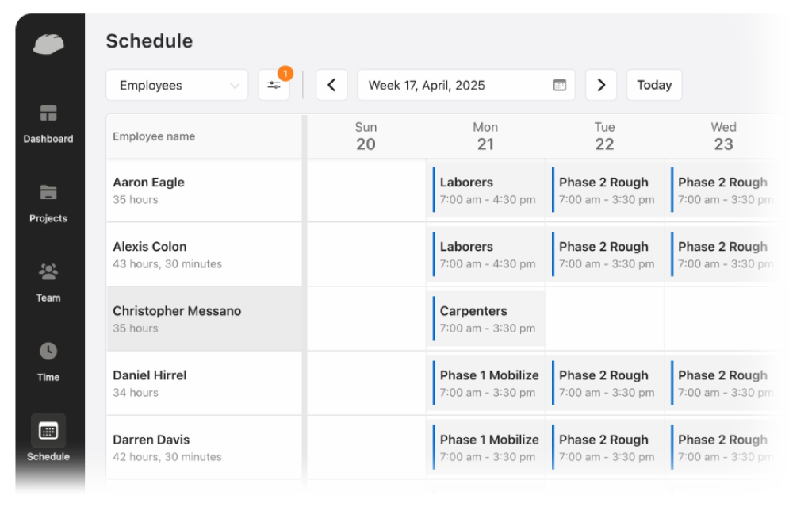
Task: Open the Dashboard from the sidebar
Action: tap(48, 123)
